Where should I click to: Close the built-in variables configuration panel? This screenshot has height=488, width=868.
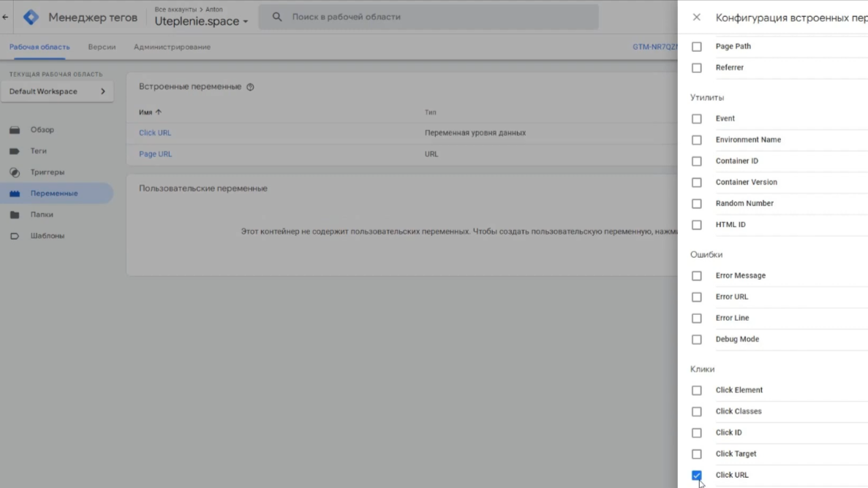pos(696,18)
